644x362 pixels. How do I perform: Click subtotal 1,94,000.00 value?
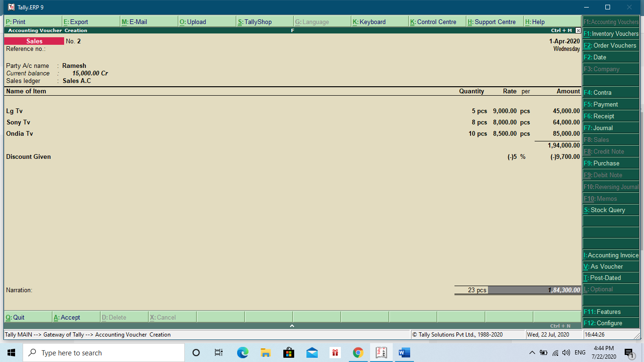564,146
